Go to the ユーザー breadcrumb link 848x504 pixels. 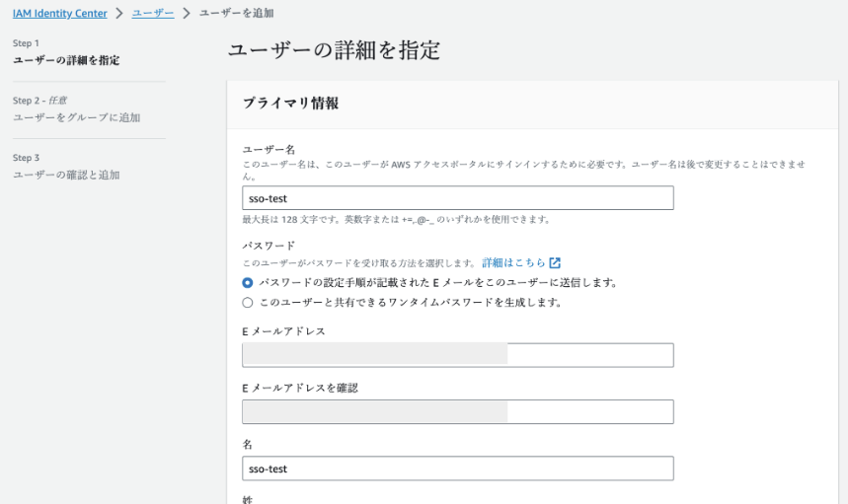(x=152, y=13)
